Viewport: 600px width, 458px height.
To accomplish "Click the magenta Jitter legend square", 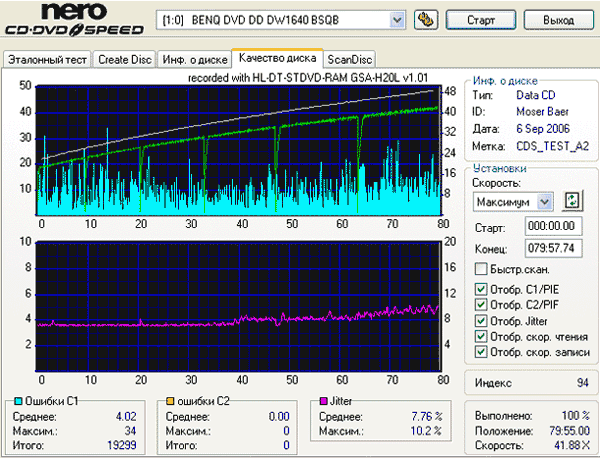I will point(323,401).
